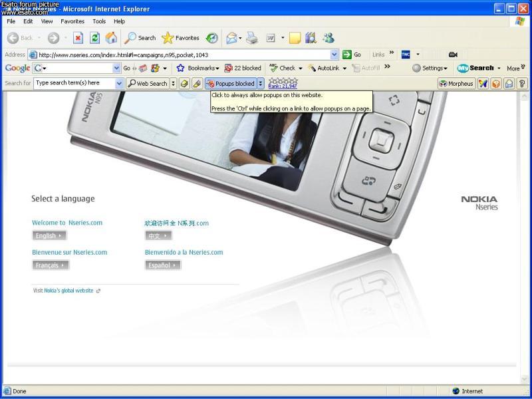This screenshot has width=532, height=399.
Task: Click the yellow note Discuss icon
Action: 295,38
